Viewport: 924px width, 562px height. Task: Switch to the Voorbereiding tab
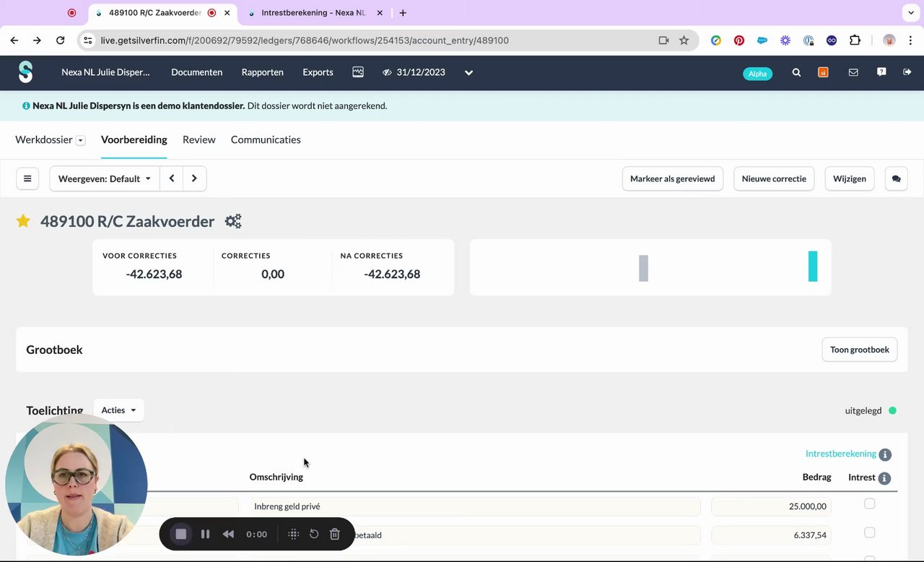tap(134, 139)
